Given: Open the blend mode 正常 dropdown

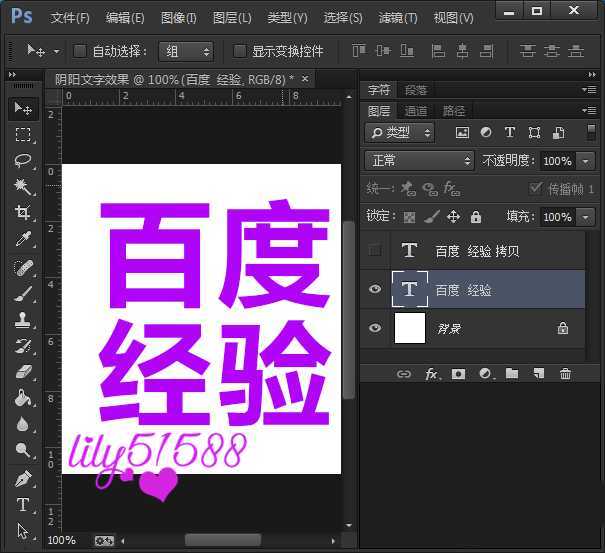Looking at the screenshot, I should click(420, 160).
